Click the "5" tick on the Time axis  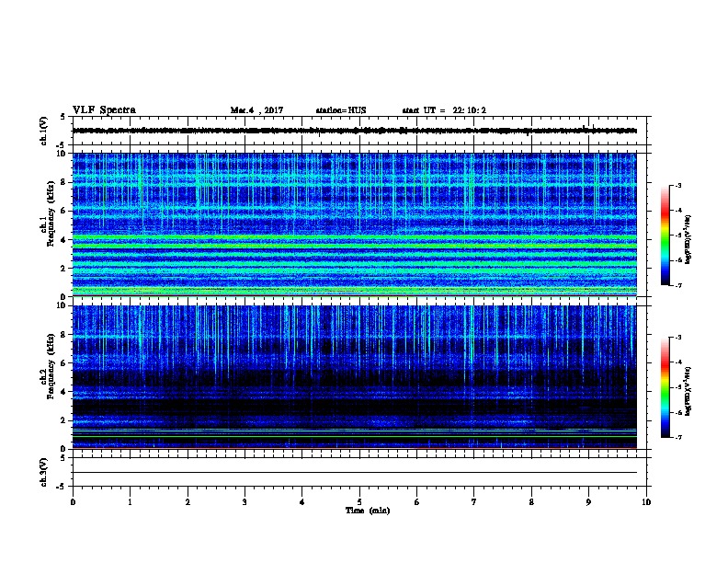(x=359, y=501)
